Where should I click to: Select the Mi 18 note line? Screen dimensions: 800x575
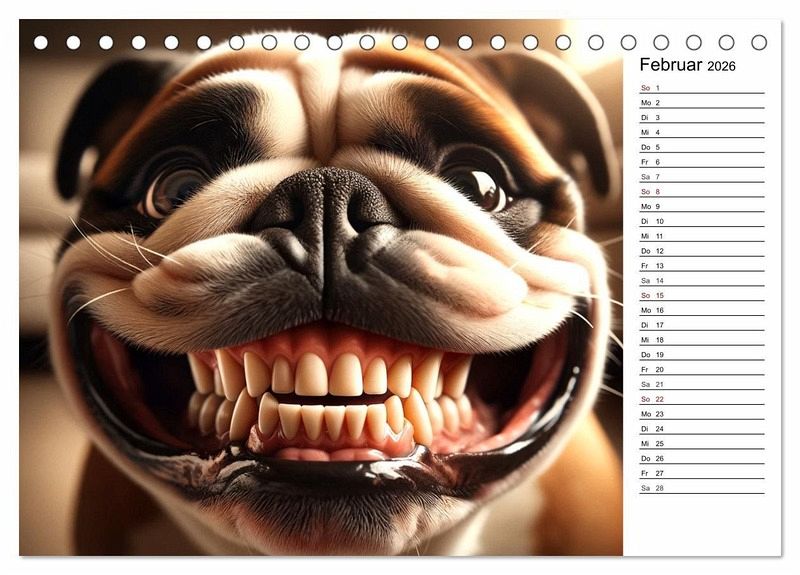(701, 340)
